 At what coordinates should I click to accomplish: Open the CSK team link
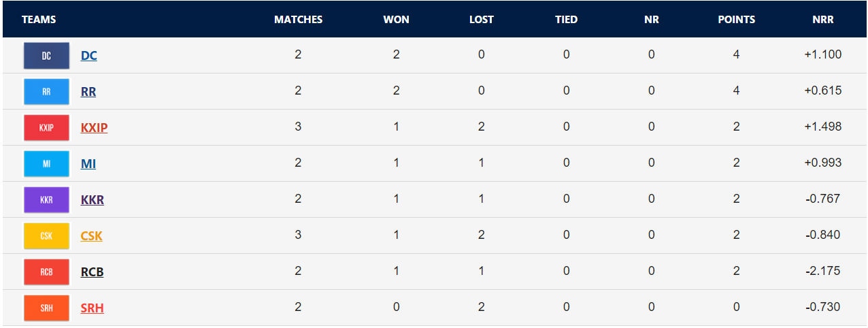(92, 236)
